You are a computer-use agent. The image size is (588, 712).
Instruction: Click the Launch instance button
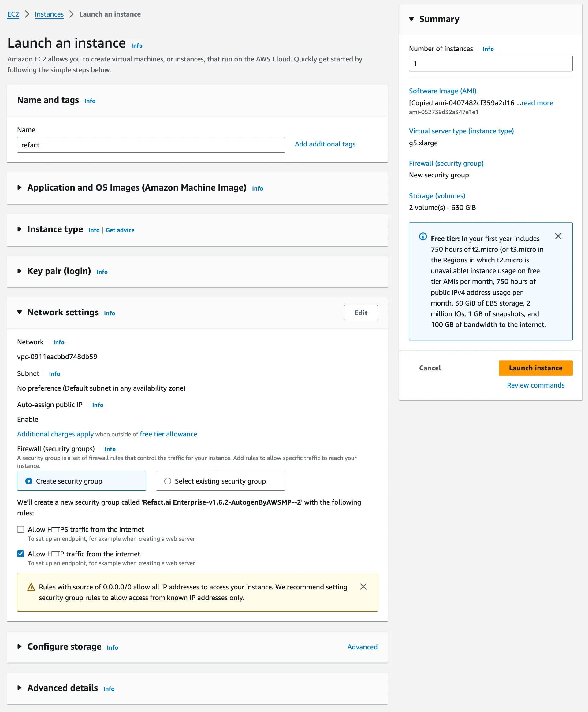[535, 368]
